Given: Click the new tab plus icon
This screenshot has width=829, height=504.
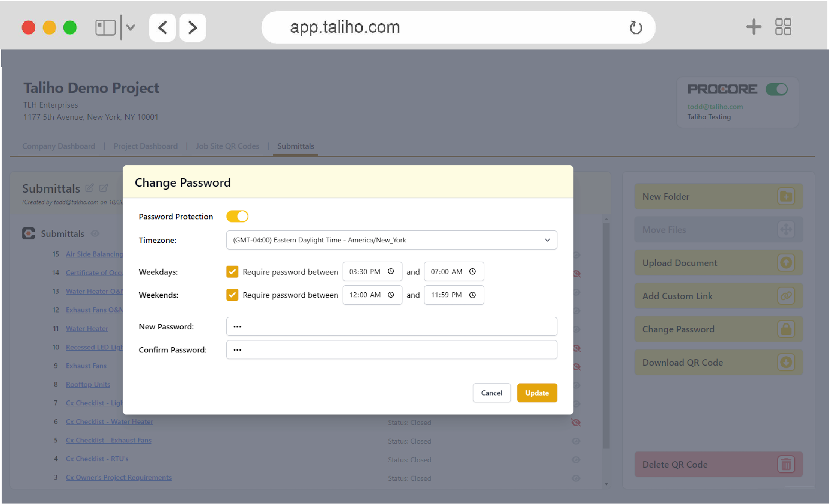Looking at the screenshot, I should [753, 27].
